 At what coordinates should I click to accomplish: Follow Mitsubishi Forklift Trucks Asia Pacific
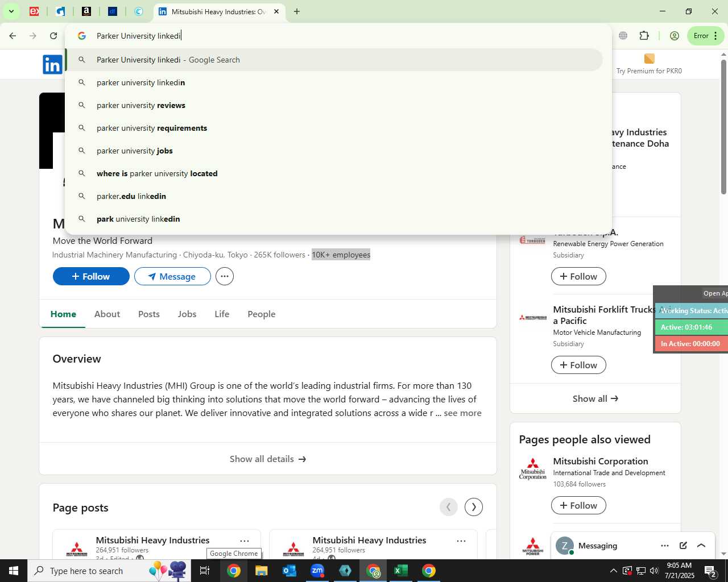(578, 365)
